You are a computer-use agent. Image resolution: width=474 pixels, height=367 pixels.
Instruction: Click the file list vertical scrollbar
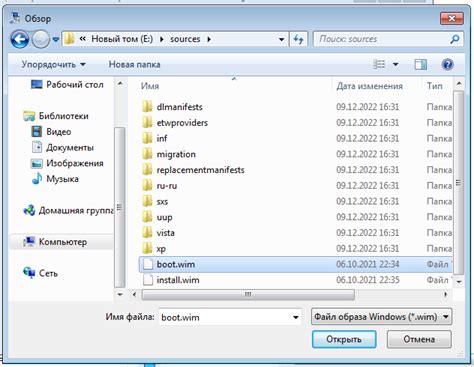click(459, 183)
